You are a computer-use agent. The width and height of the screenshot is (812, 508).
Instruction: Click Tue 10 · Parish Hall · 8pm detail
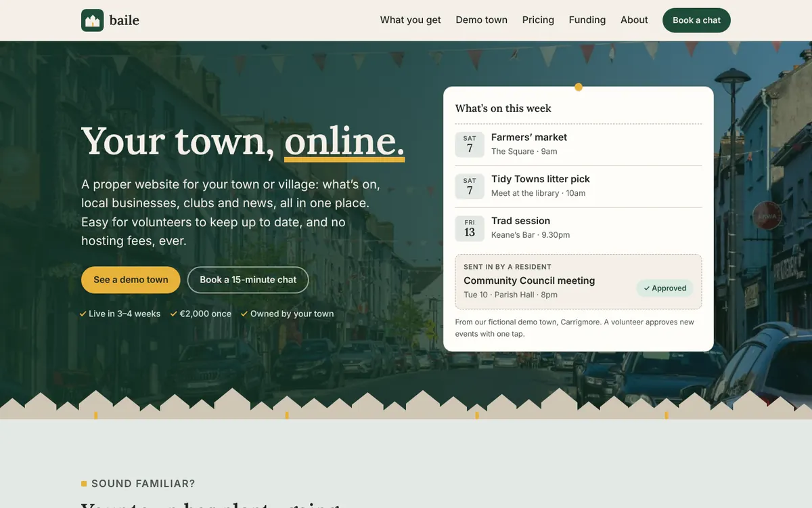511,295
